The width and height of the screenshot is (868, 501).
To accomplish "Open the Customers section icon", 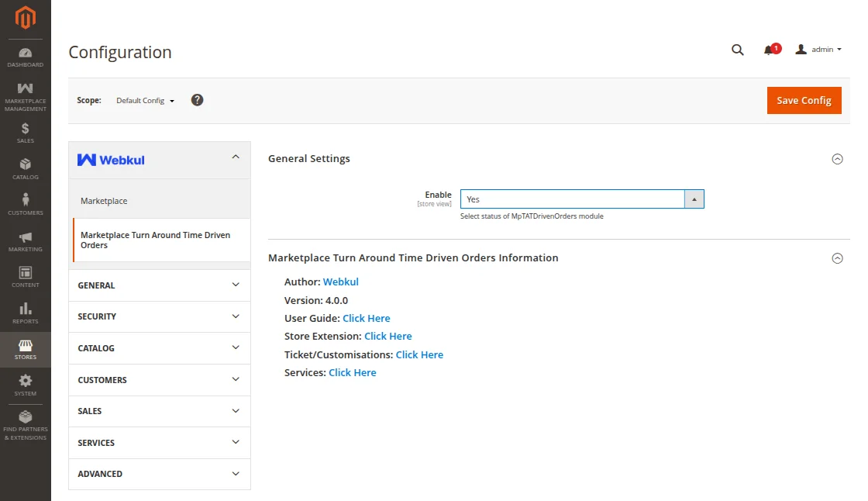I will (25, 201).
